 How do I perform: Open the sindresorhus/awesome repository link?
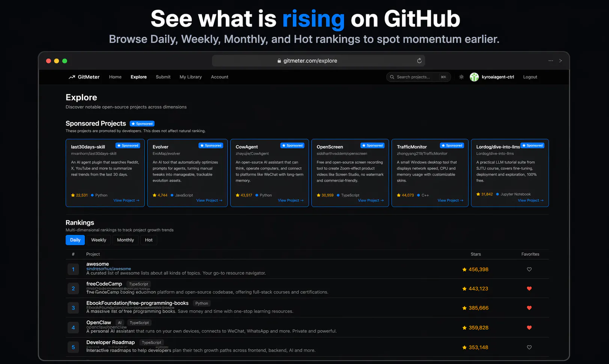(109, 269)
